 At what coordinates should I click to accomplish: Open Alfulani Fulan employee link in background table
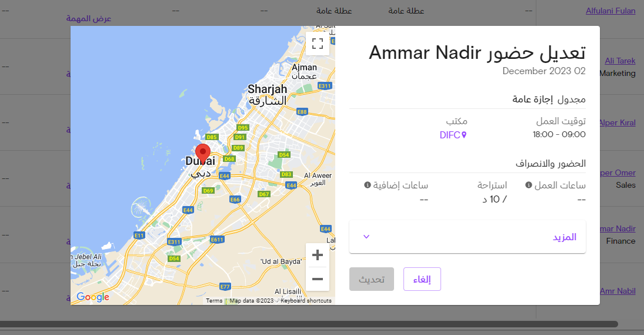610,11
